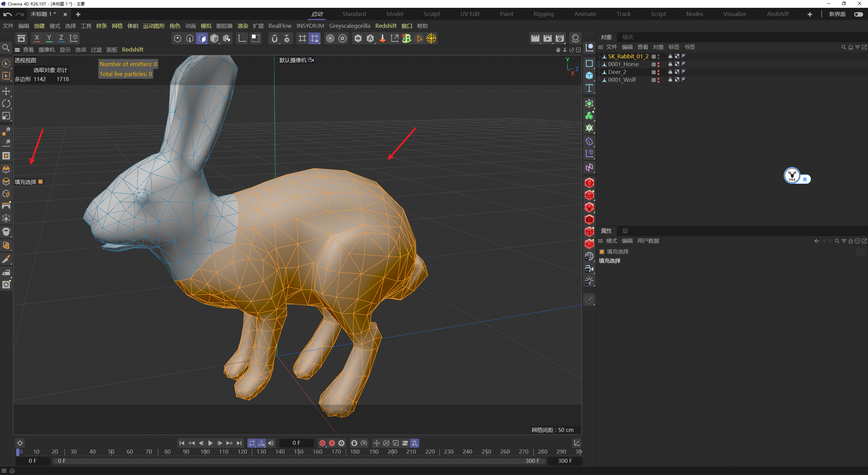
Task: Open the 网格 (Mesh) menu
Action: (x=117, y=26)
